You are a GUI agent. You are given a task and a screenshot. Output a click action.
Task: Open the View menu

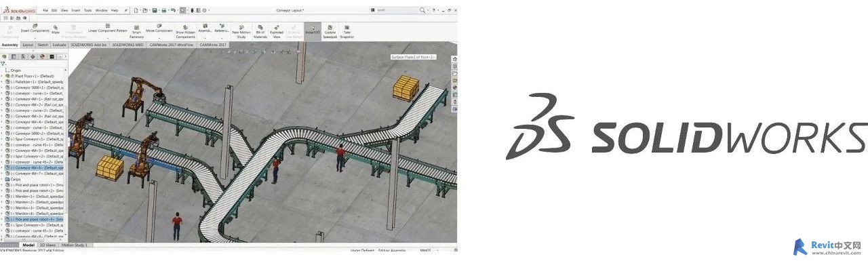pos(65,11)
